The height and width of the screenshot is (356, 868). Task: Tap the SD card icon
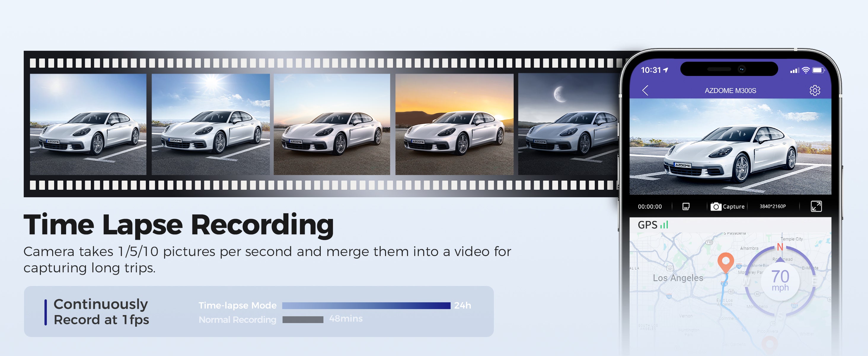686,206
